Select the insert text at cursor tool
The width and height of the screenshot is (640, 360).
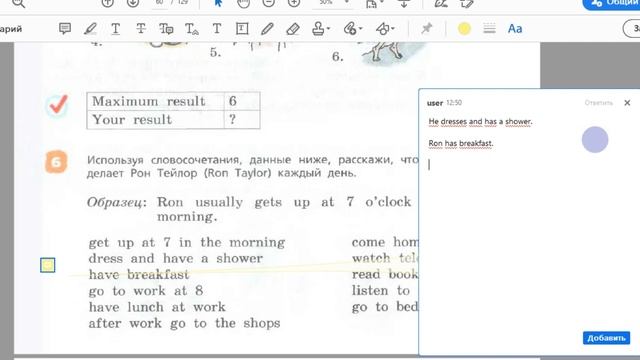coord(191,29)
